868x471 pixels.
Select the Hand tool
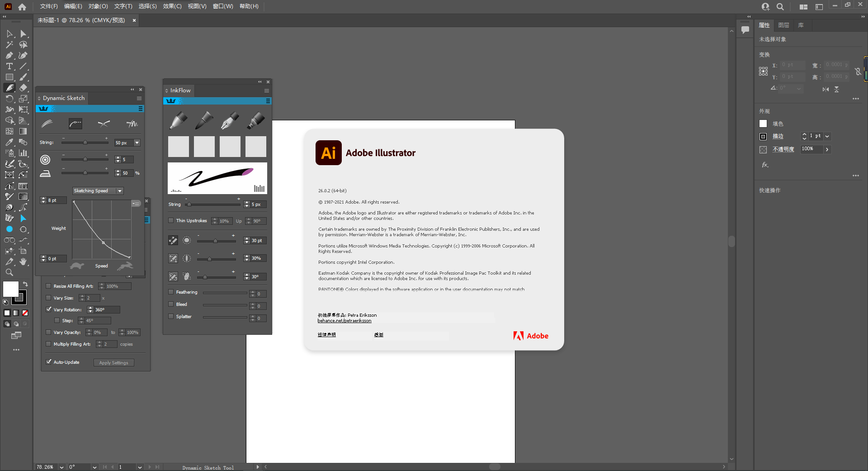[x=24, y=262]
